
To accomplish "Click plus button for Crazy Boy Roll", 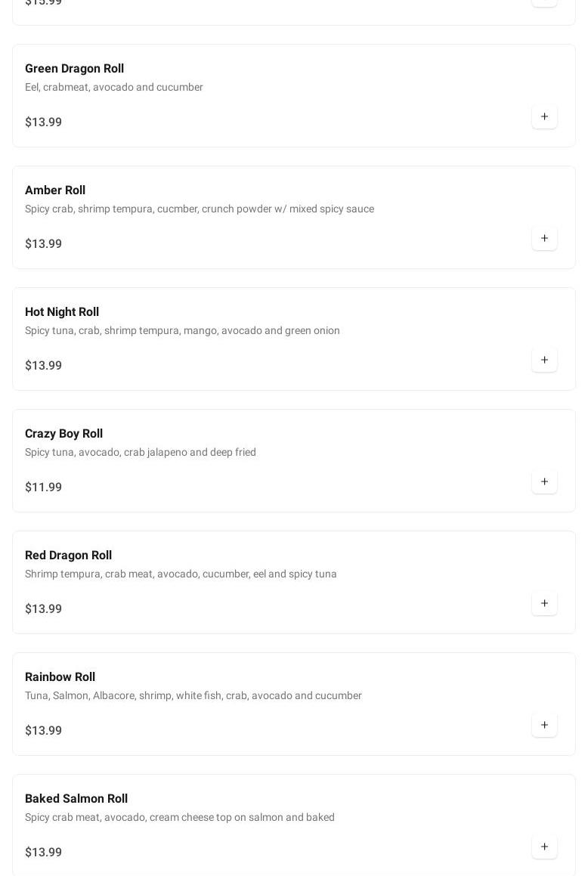I will [x=544, y=482].
